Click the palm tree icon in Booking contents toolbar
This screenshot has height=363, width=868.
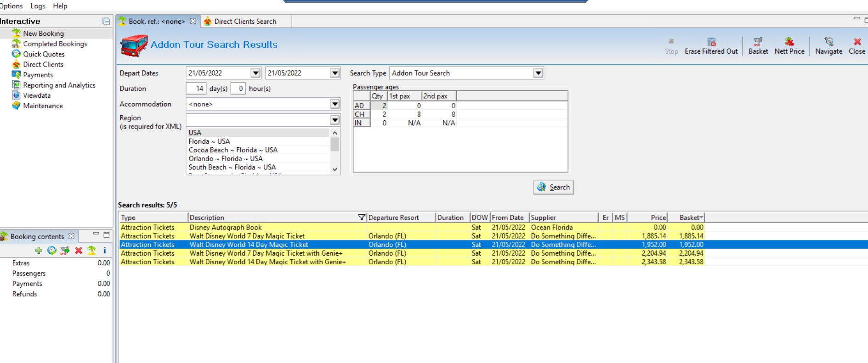92,250
